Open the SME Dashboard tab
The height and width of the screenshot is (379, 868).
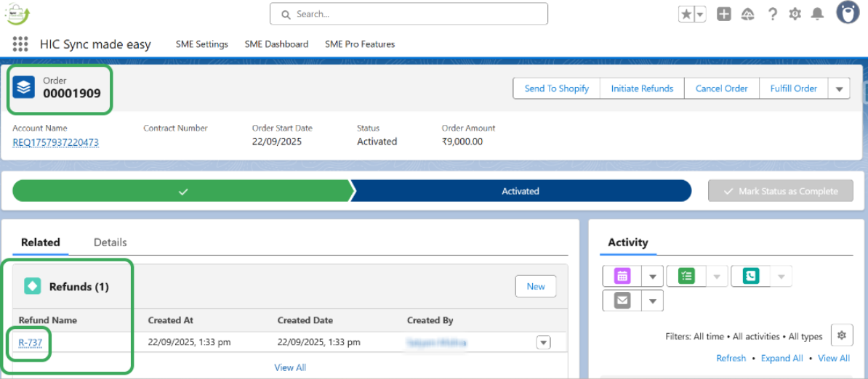tap(276, 44)
